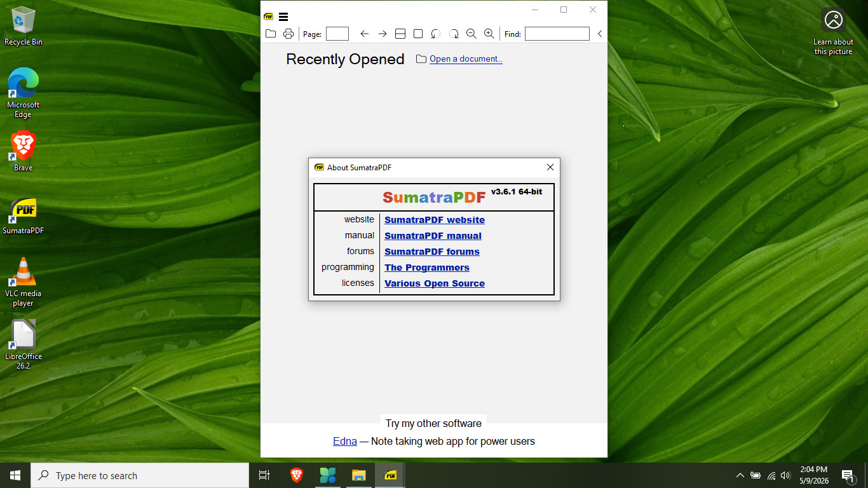Viewport: 868px width, 488px height.
Task: Open the SumatraPDF manual link
Action: (433, 236)
